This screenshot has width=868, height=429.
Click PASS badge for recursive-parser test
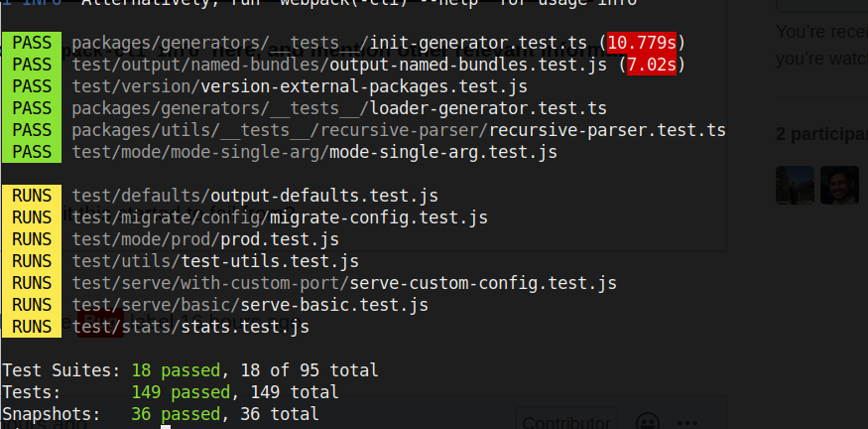pos(32,130)
